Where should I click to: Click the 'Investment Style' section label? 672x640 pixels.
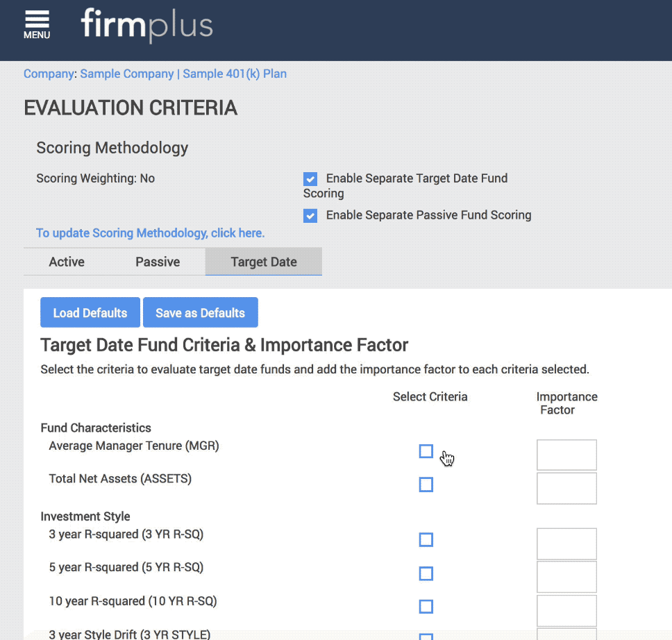(85, 516)
